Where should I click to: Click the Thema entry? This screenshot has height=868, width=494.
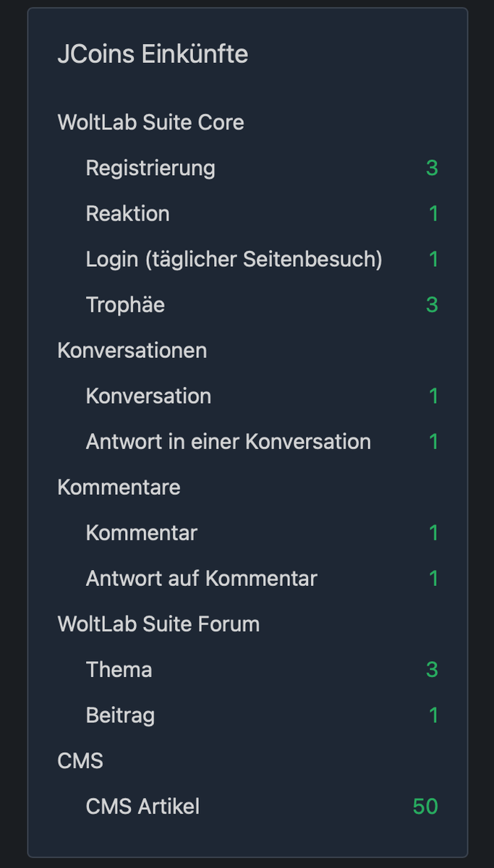[119, 669]
